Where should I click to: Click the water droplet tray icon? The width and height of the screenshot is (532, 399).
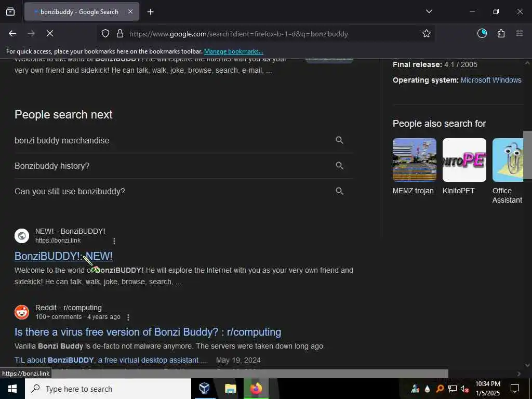pos(428,389)
